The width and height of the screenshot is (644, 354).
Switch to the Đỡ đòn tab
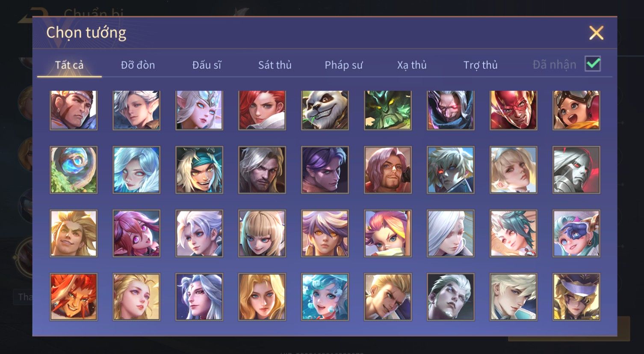tap(138, 65)
